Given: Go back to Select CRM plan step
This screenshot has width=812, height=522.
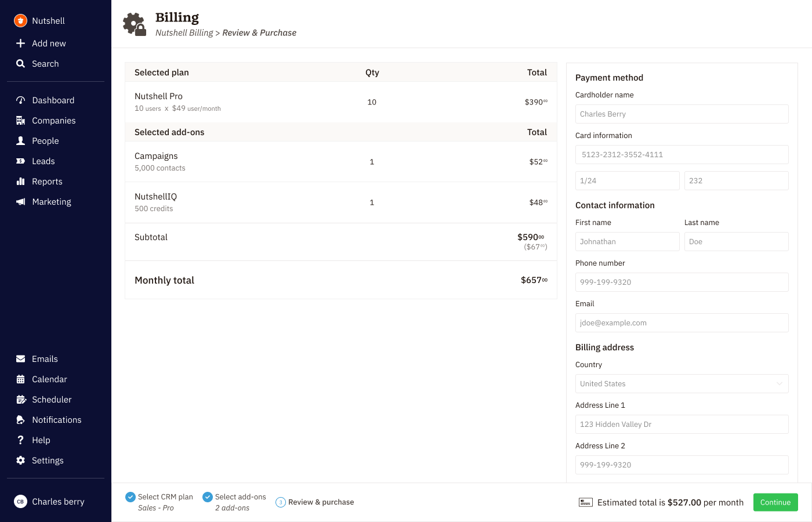Looking at the screenshot, I should click(165, 497).
